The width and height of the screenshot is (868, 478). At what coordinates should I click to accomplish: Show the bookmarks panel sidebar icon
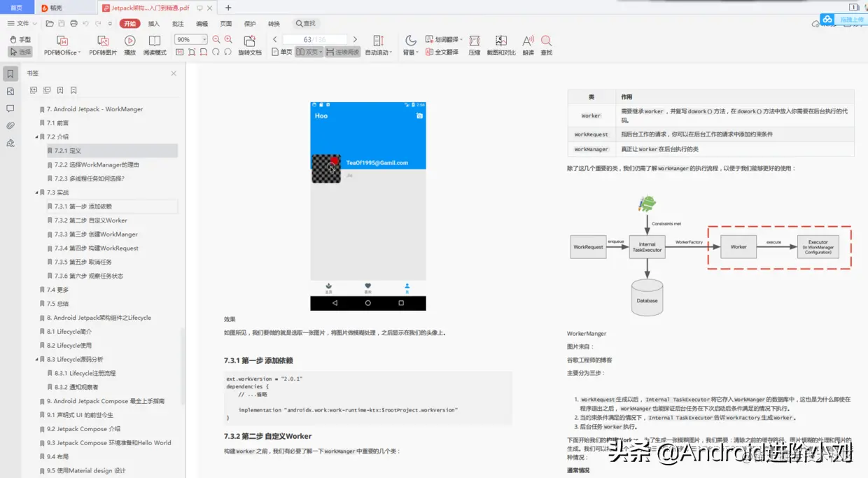coord(10,73)
